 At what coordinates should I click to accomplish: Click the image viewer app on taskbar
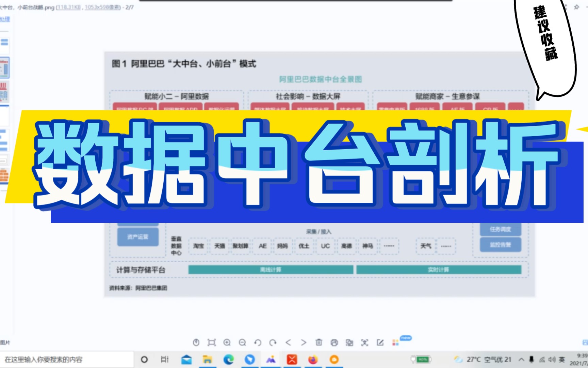pyautogui.click(x=271, y=359)
